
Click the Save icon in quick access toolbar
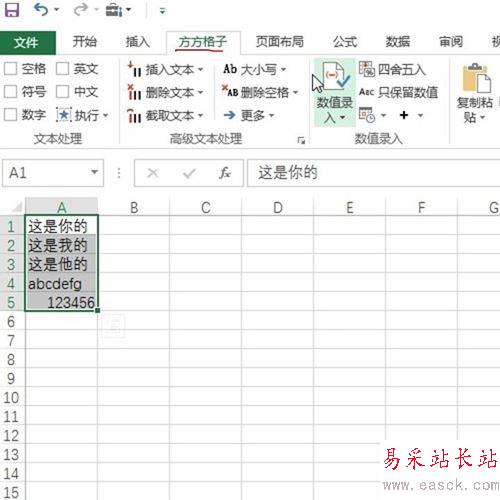click(x=12, y=10)
